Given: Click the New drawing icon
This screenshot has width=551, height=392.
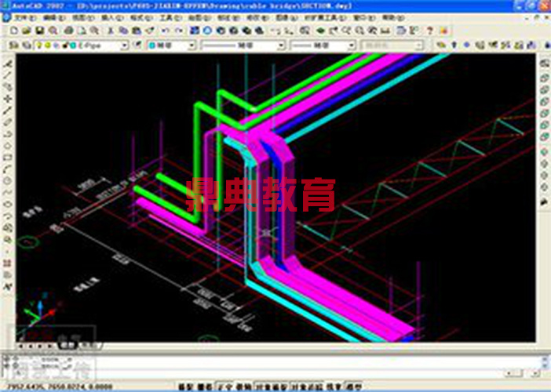Looking at the screenshot, I should pos(16,30).
